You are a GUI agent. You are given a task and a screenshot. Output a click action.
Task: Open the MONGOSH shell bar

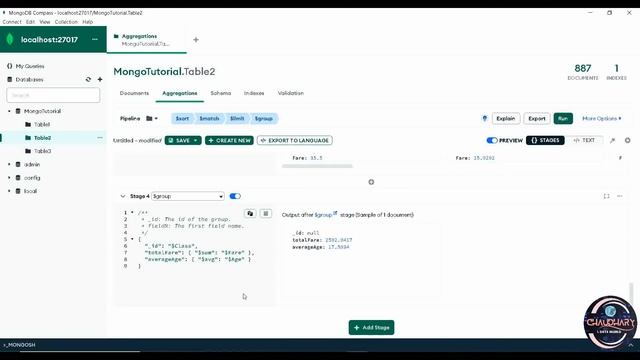point(19,345)
